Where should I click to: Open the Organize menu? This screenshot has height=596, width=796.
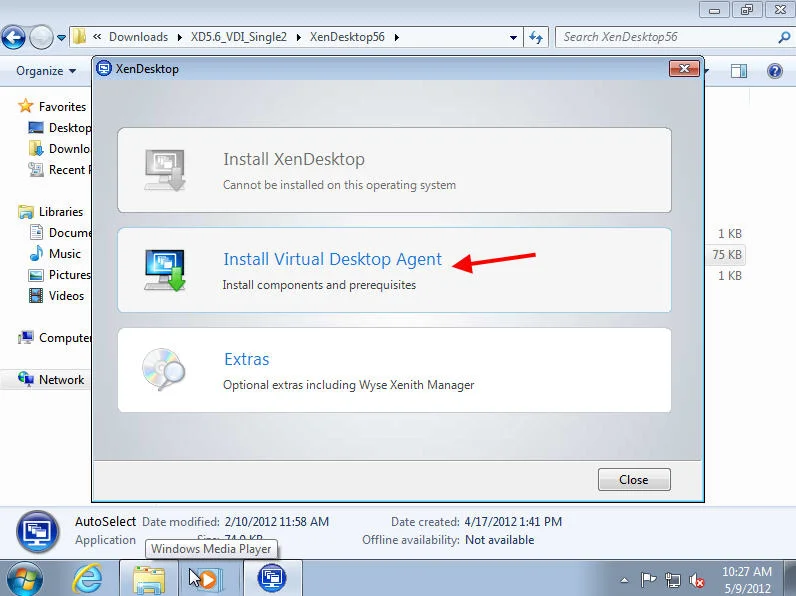click(46, 71)
